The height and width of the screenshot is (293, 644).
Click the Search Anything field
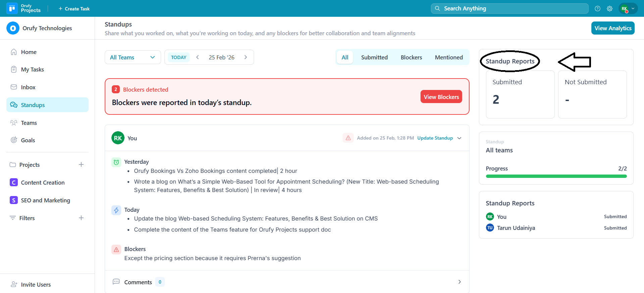[x=509, y=8]
